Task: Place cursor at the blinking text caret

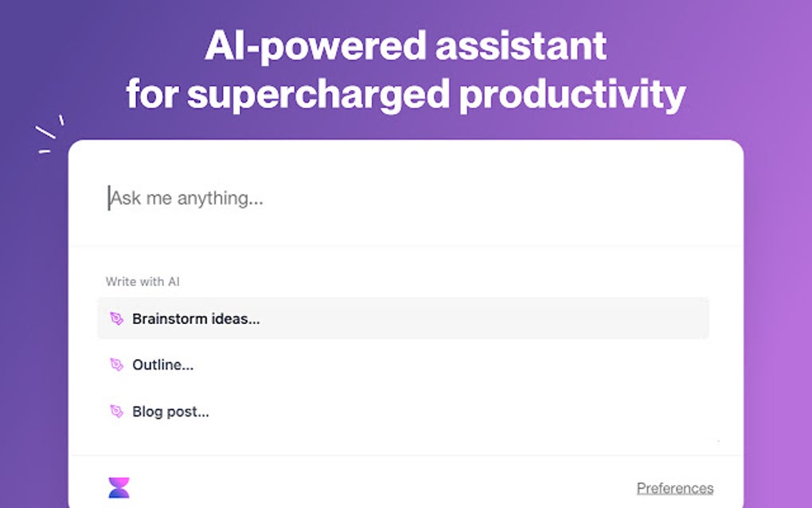Action: point(109,198)
